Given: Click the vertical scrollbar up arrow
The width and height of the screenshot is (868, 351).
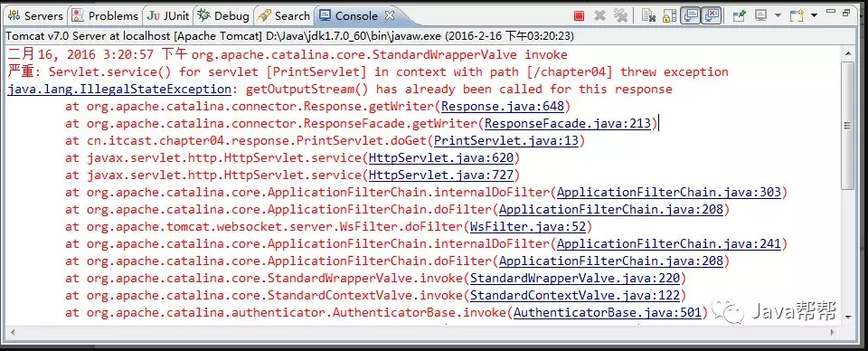Looking at the screenshot, I should 847,54.
